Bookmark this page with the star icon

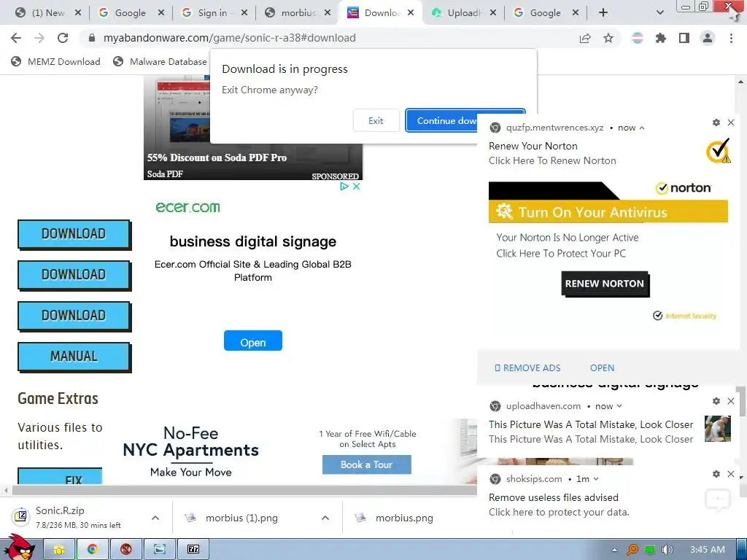tap(608, 38)
